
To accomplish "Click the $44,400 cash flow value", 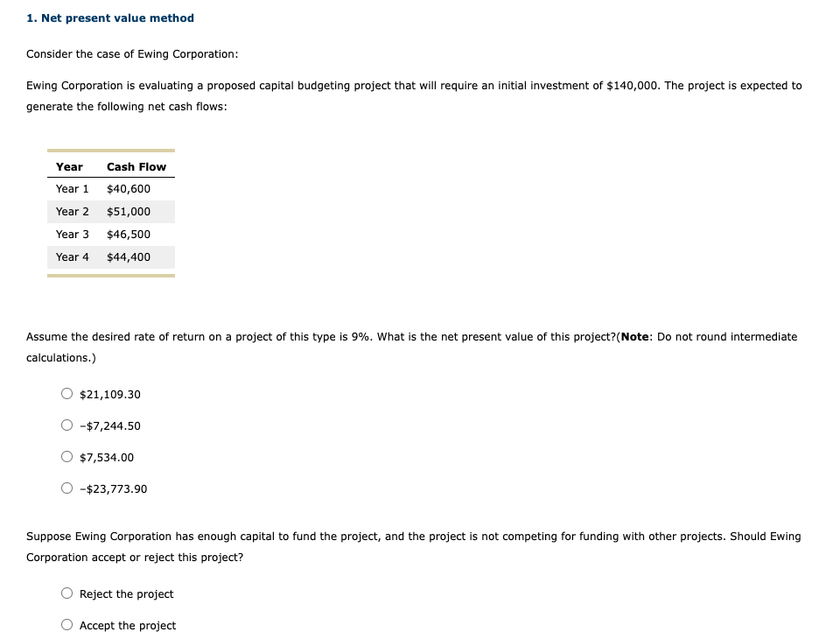I will [129, 256].
